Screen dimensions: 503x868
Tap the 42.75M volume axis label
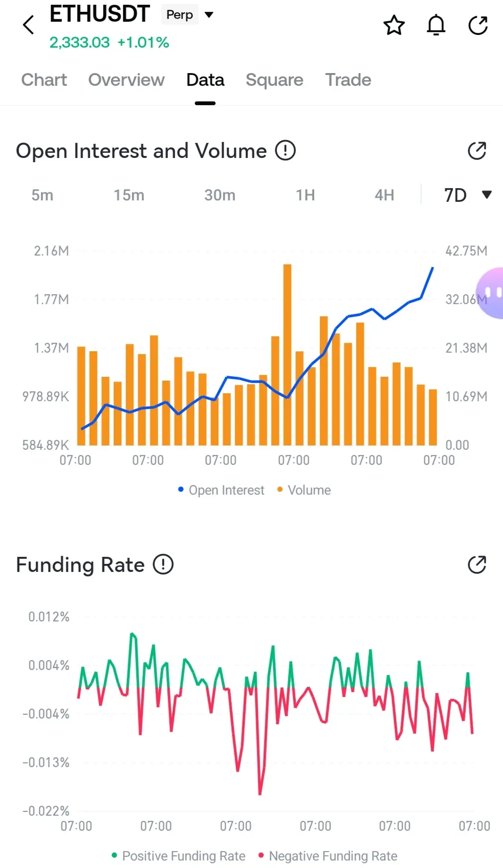tap(466, 251)
